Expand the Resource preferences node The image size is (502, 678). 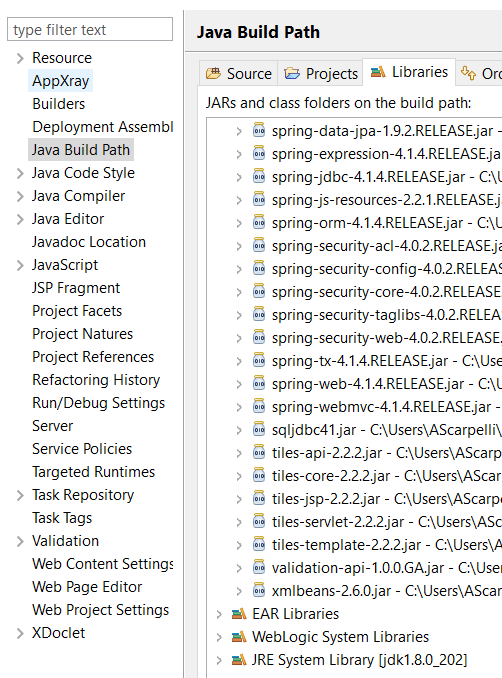click(20, 58)
